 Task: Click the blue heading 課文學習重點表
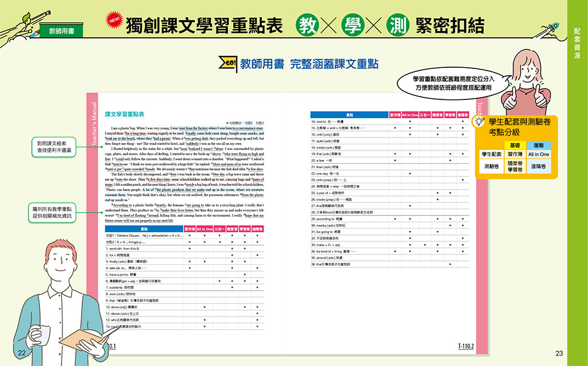pos(124,114)
